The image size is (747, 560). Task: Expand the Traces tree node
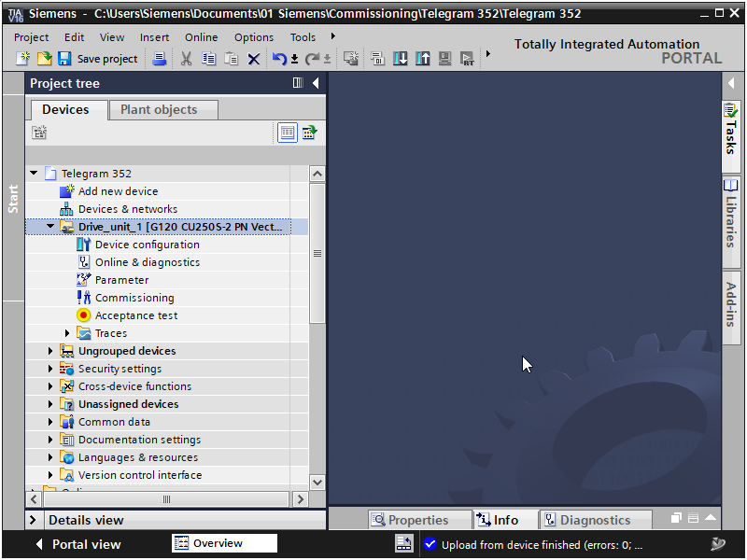point(67,333)
